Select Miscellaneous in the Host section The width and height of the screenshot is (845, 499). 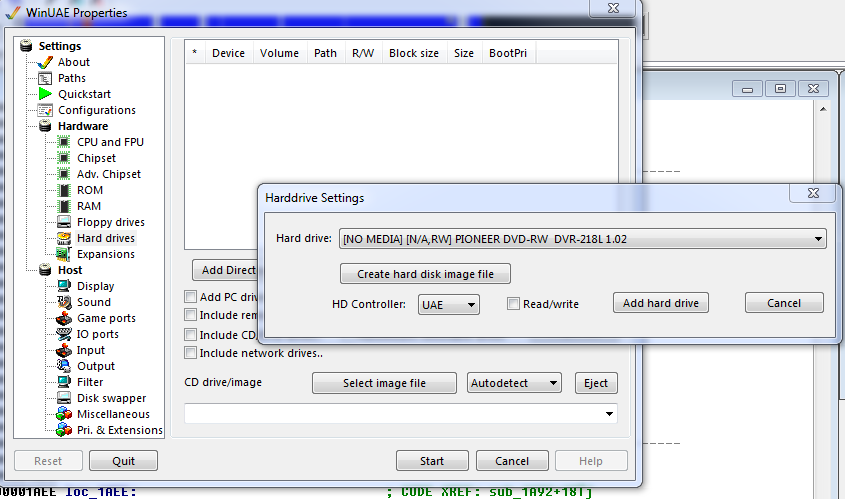pyautogui.click(x=113, y=414)
